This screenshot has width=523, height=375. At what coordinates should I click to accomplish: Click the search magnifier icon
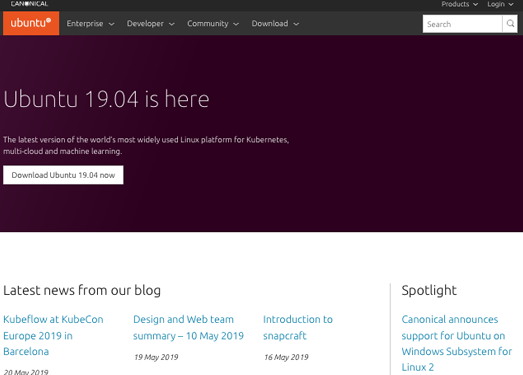click(x=510, y=24)
